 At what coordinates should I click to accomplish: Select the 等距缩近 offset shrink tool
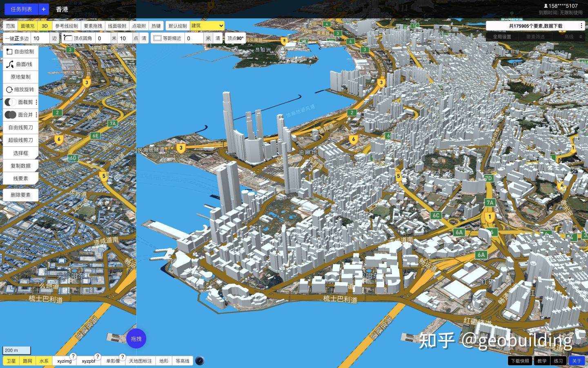point(167,38)
